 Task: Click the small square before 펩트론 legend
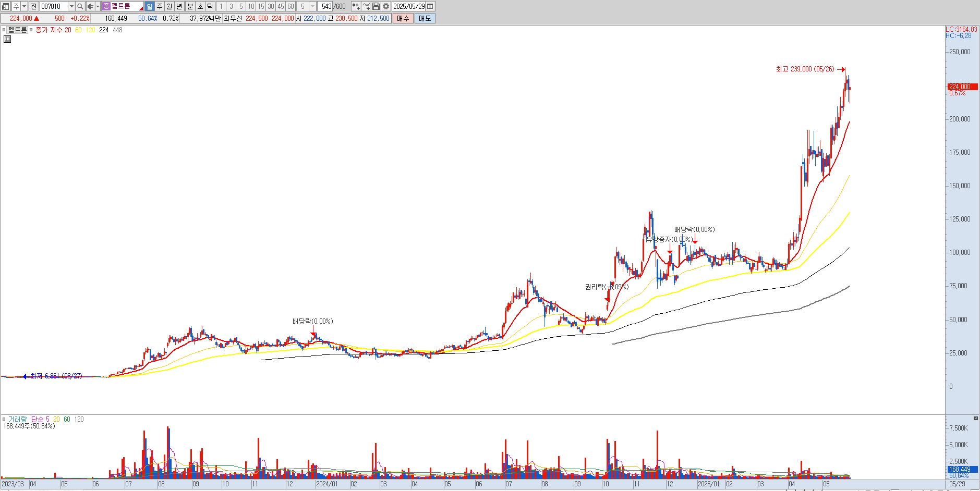(x=5, y=30)
